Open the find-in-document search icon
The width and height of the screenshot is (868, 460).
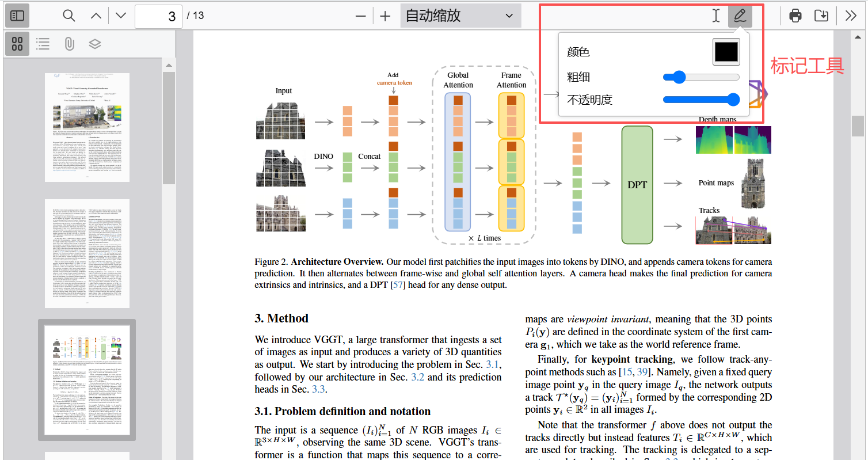(69, 16)
